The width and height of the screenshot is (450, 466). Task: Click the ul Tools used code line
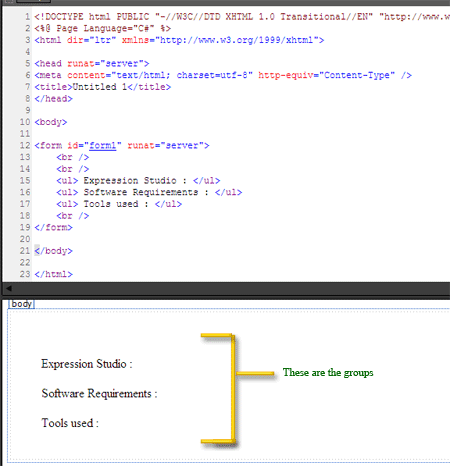click(119, 204)
